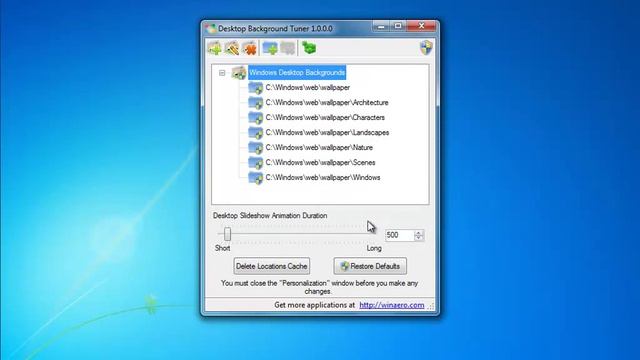
Task: Click the folder icon for C:\Windows\web\wallpaper\Landscapes
Action: pyautogui.click(x=256, y=133)
